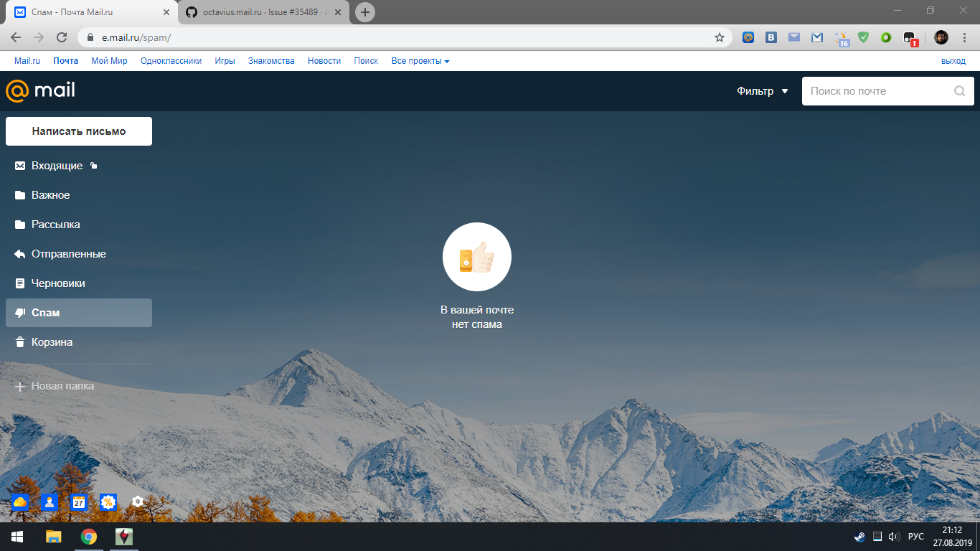This screenshot has width=980, height=551.
Task: Open the Gmail extension icon
Action: pyautogui.click(x=816, y=37)
